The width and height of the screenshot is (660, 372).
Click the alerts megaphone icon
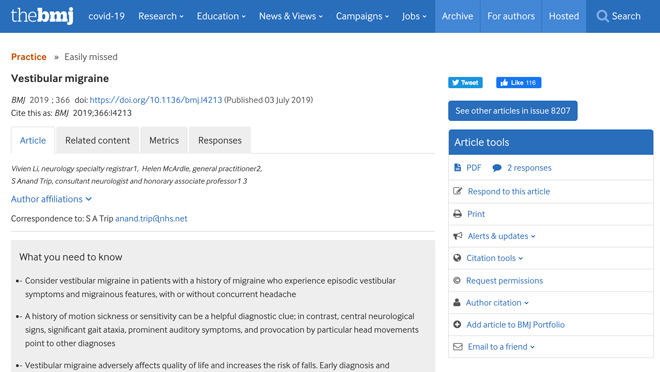(458, 236)
